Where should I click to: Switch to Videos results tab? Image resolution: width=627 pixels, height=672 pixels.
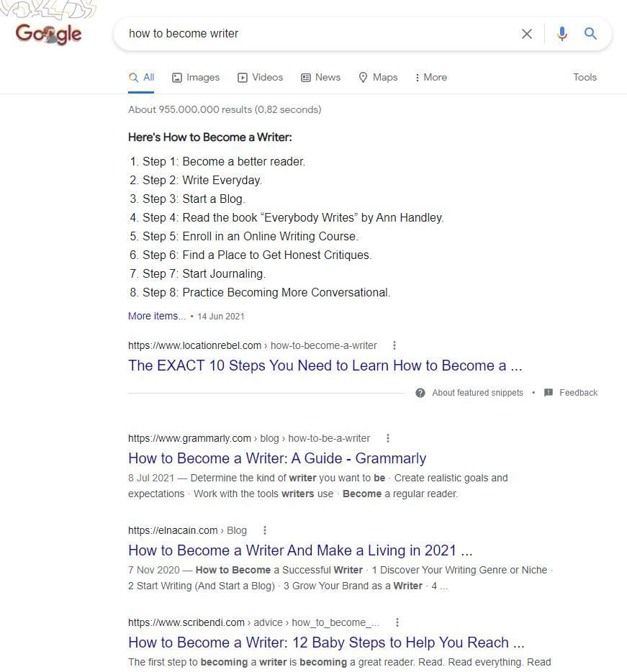pyautogui.click(x=261, y=78)
